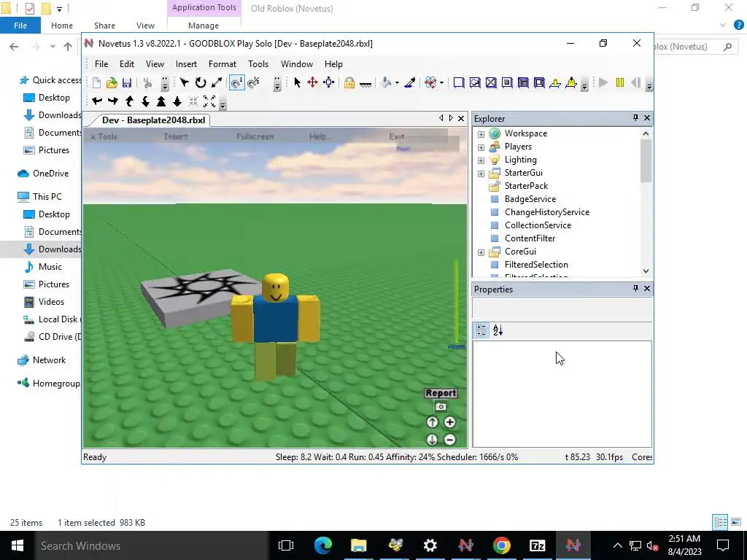Select the Inlet surface tool

tap(523, 83)
